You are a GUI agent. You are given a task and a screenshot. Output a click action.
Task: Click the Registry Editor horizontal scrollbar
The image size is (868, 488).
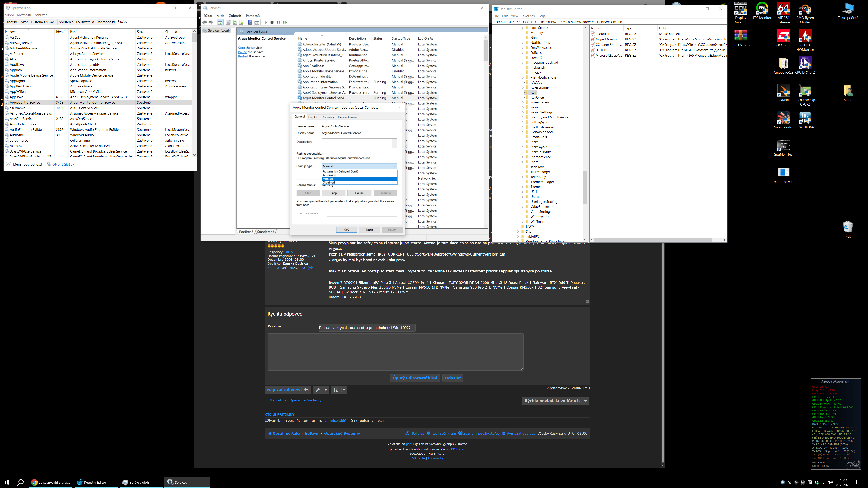tap(654, 240)
